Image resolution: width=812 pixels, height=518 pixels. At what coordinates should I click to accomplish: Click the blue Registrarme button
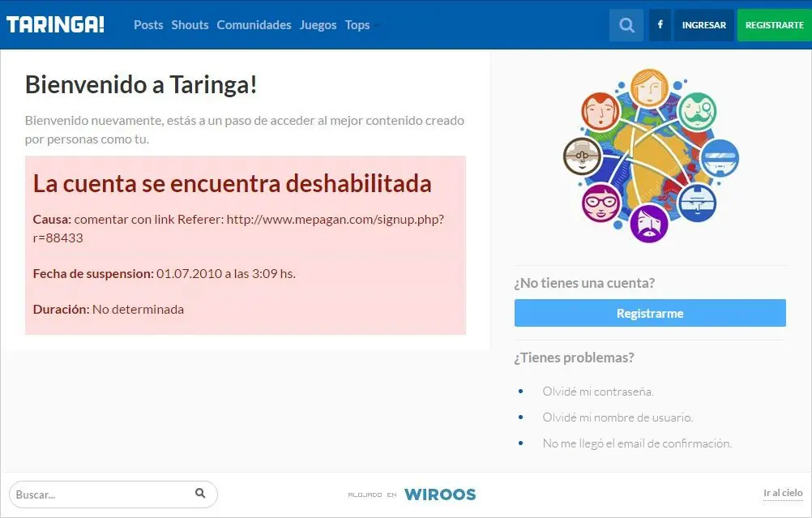650,313
